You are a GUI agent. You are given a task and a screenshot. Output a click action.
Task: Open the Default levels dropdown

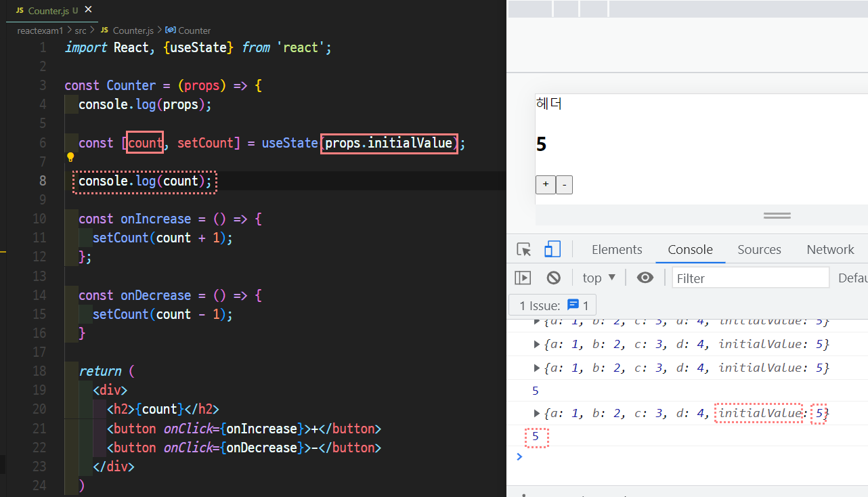(853, 278)
